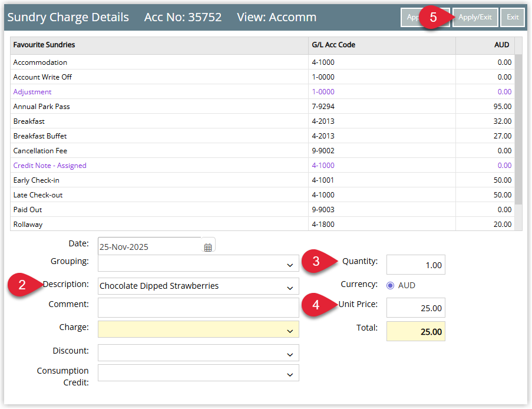Expand the Grouping dropdown
Viewport: 532px width, 409px height.
click(x=290, y=265)
